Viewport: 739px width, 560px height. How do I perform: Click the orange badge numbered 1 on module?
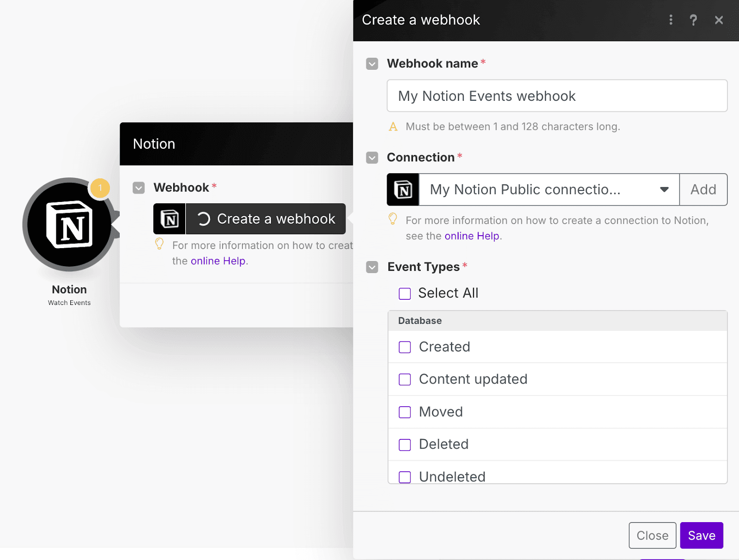(100, 188)
